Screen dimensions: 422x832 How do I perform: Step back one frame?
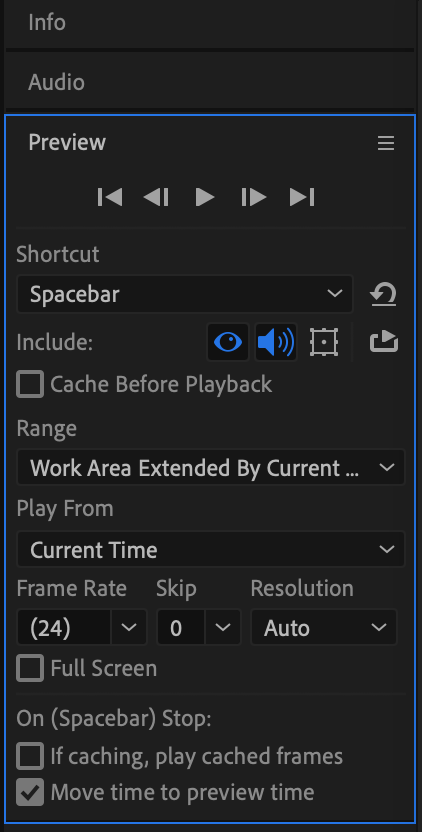click(x=156, y=197)
